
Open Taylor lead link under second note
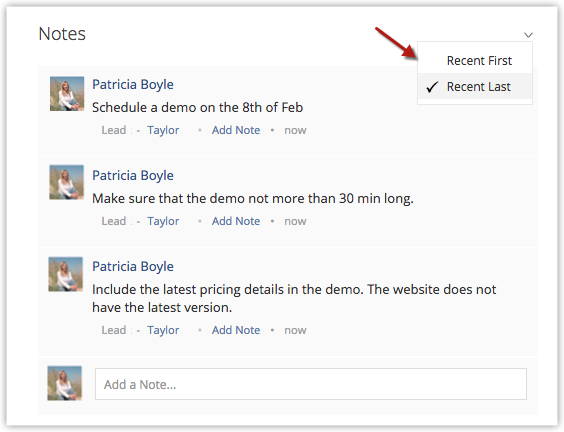click(x=163, y=221)
